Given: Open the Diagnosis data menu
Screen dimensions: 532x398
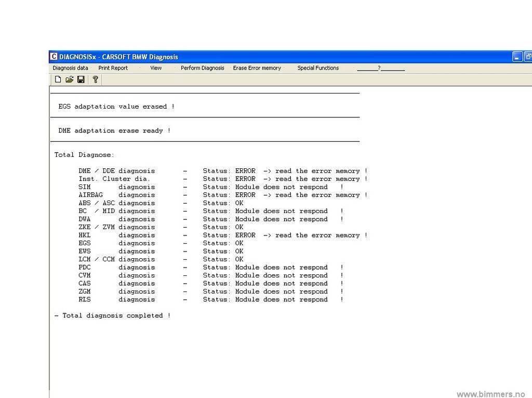Looking at the screenshot, I should coord(70,68).
